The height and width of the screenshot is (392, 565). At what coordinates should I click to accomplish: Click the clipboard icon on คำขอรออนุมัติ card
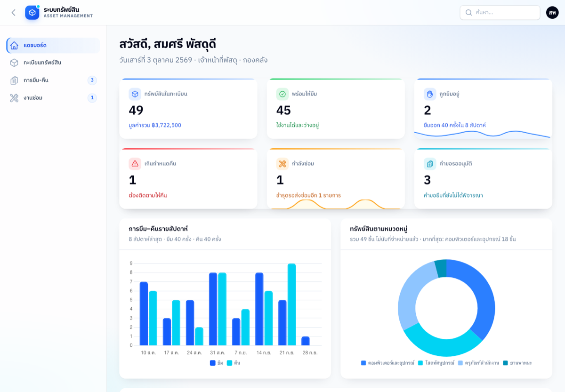[x=430, y=164]
